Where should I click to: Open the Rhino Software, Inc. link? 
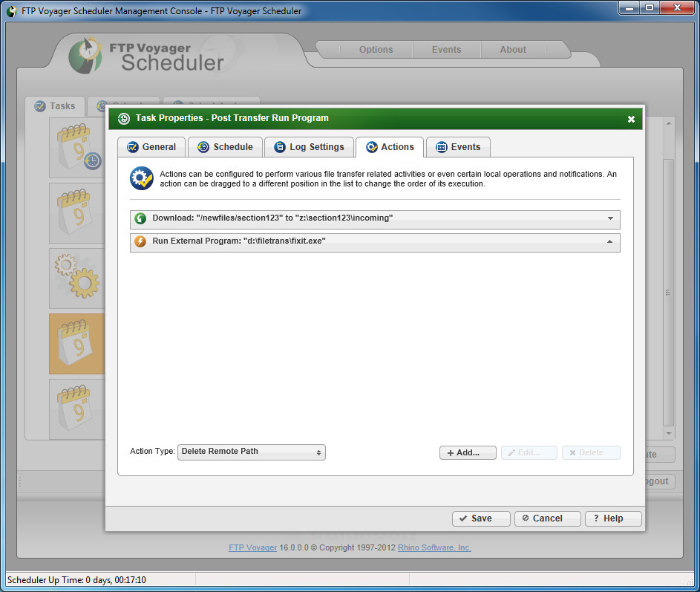point(434,547)
